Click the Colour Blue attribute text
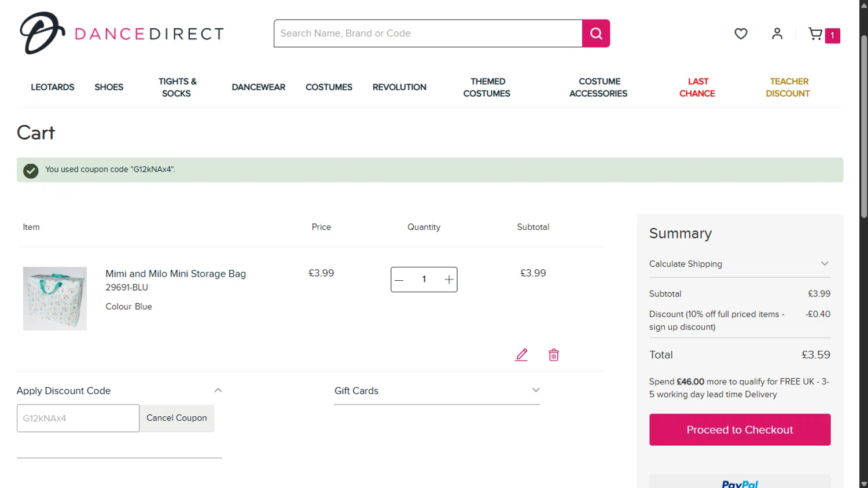 click(x=128, y=307)
